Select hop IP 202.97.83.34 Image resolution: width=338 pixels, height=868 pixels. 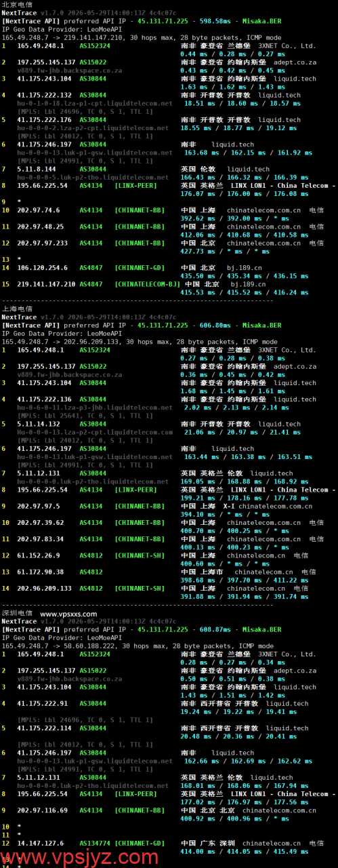(x=40, y=539)
